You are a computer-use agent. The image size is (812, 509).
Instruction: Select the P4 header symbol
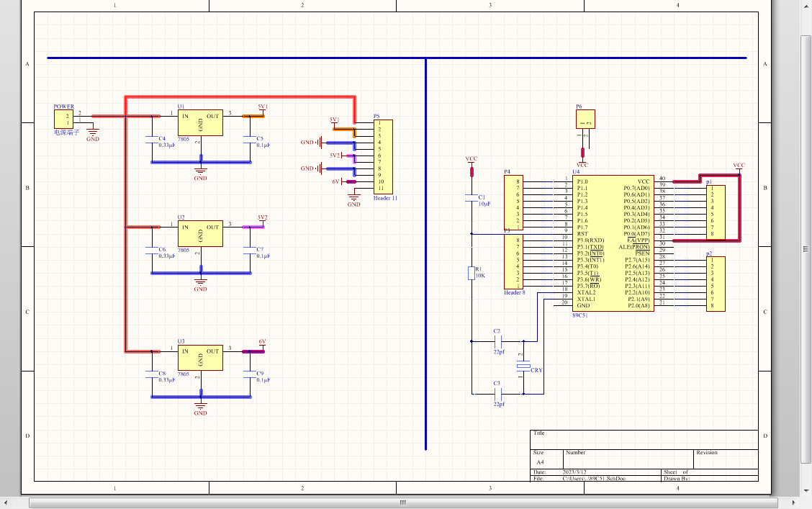coord(514,203)
